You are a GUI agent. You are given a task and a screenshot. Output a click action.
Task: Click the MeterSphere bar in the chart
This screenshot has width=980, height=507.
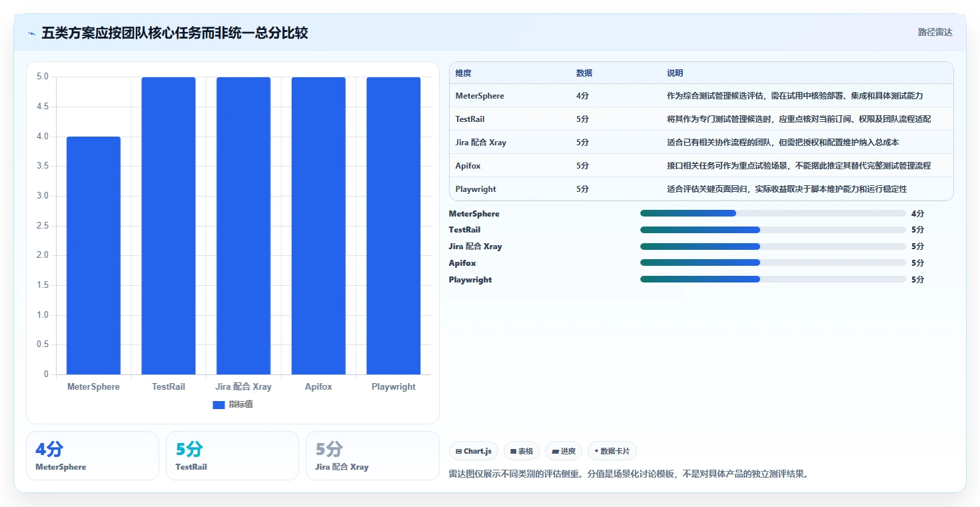93,255
